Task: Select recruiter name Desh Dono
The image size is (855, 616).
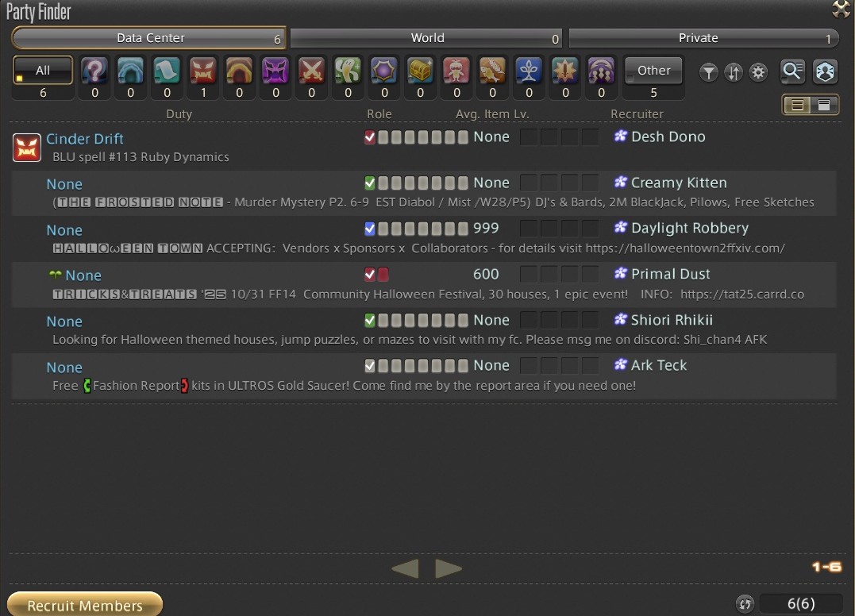Action: pos(668,137)
